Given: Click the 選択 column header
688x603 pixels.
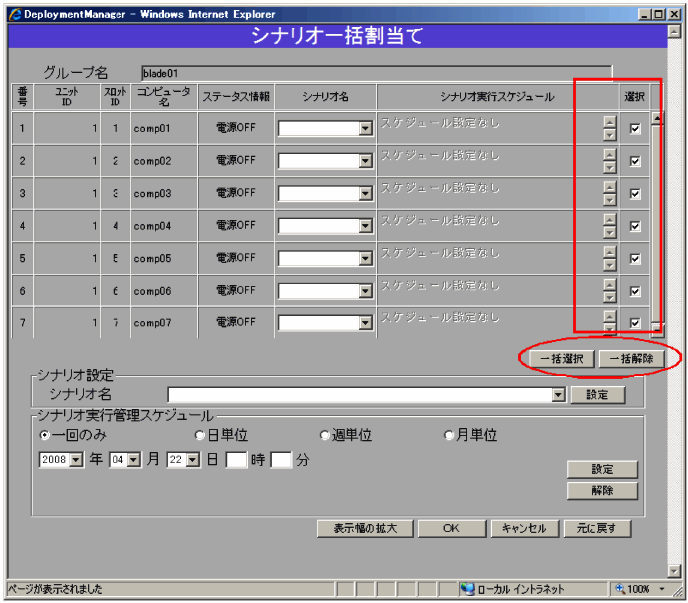Looking at the screenshot, I should click(634, 97).
